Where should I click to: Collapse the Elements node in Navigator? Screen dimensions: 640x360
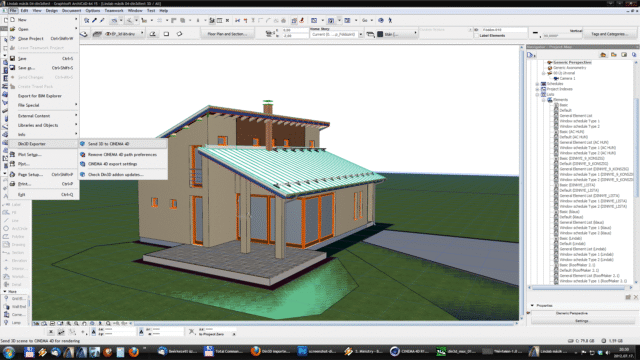tap(544, 100)
